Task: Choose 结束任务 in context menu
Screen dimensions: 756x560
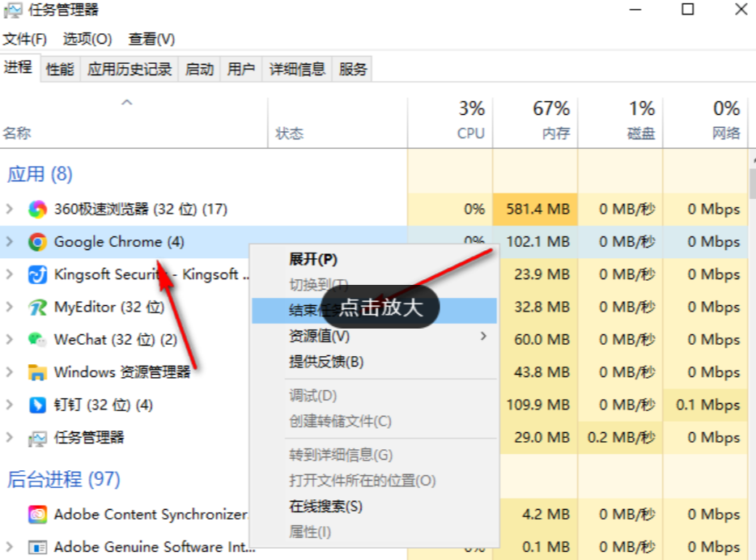Action: 374,311
